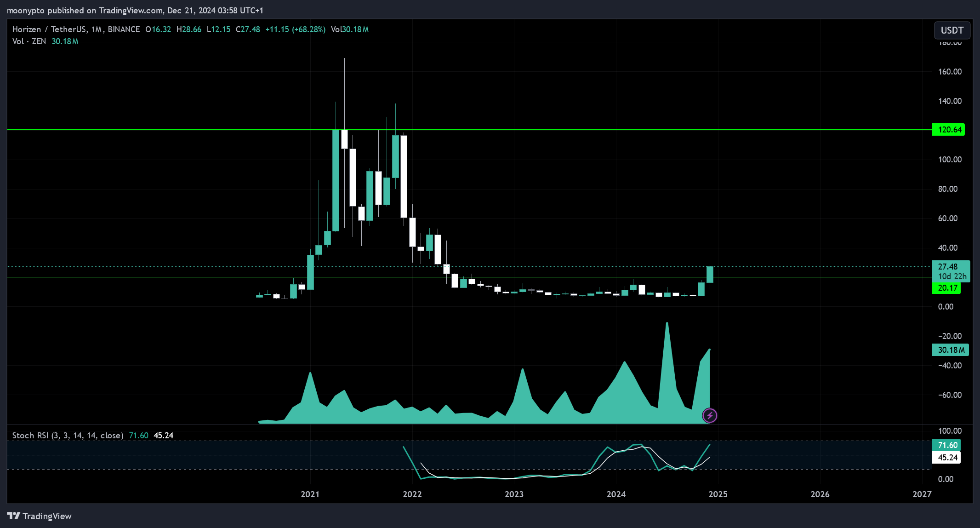Click the 10d 22h countdown label

pyautogui.click(x=952, y=276)
